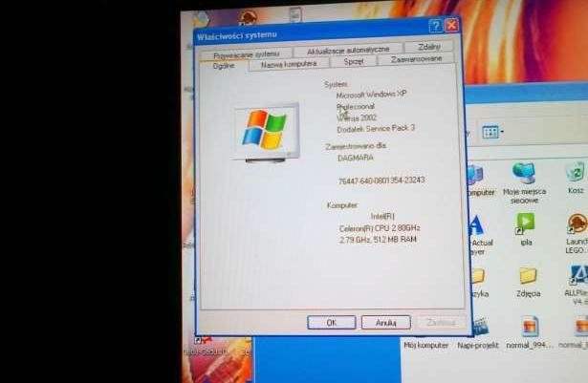This screenshot has height=383, width=588.
Task: Click the product ID 76447-640-0801354-23243
Action: coord(381,181)
